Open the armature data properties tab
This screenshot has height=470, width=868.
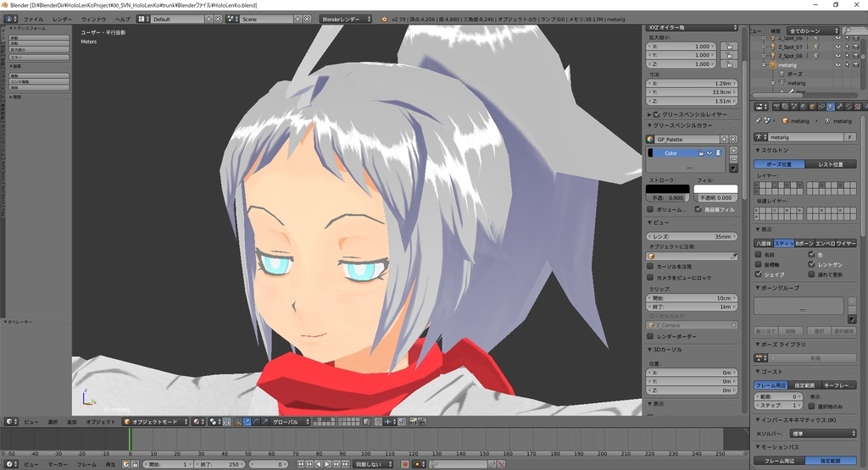coord(831,107)
